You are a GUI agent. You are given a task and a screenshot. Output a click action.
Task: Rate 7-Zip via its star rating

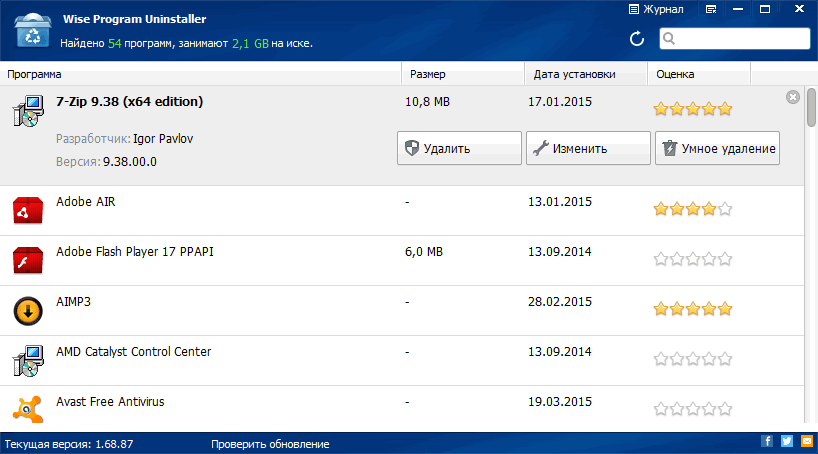[693, 109]
